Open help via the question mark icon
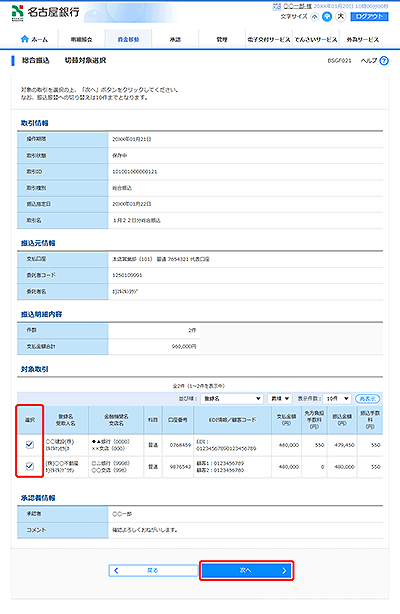400x614 pixels. pos(384,61)
